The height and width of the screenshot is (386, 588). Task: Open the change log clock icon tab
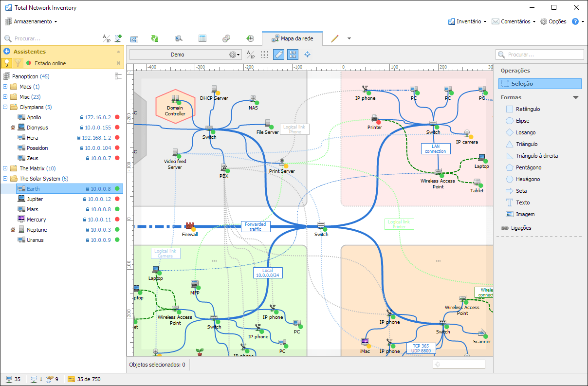[250, 39]
